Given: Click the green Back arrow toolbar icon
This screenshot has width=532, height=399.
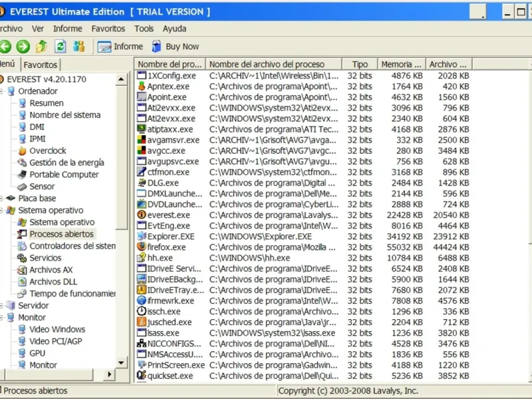Looking at the screenshot, I should point(5,47).
